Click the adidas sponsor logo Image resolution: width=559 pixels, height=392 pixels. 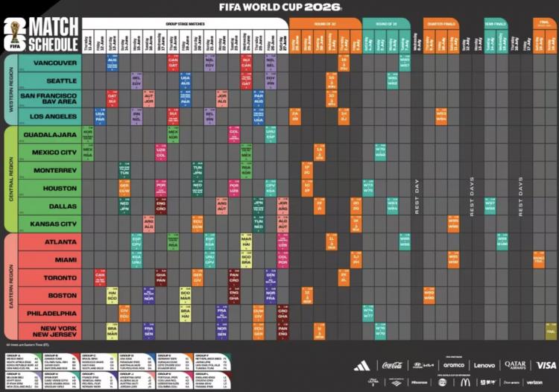tap(361, 365)
